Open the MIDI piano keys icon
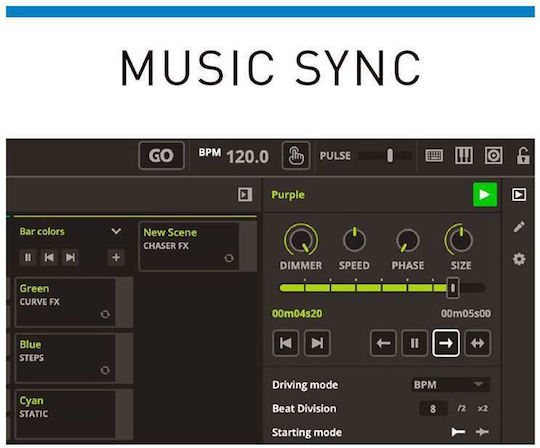The width and height of the screenshot is (540, 448). tap(464, 156)
